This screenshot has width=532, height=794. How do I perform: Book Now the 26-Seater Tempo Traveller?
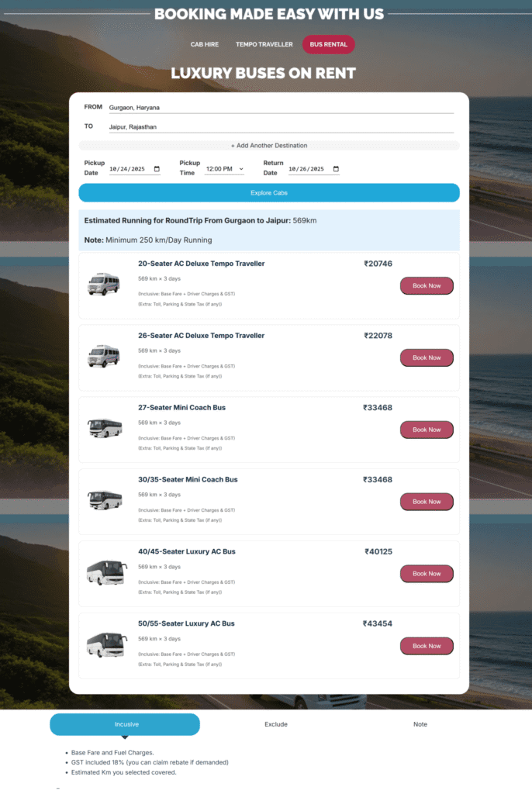click(x=427, y=357)
